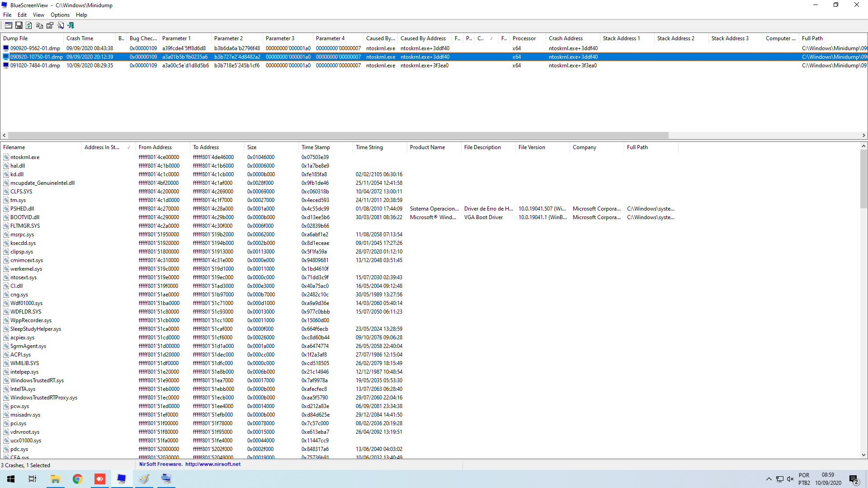
Task: Show hidden tray icons chevron
Action: click(769, 479)
